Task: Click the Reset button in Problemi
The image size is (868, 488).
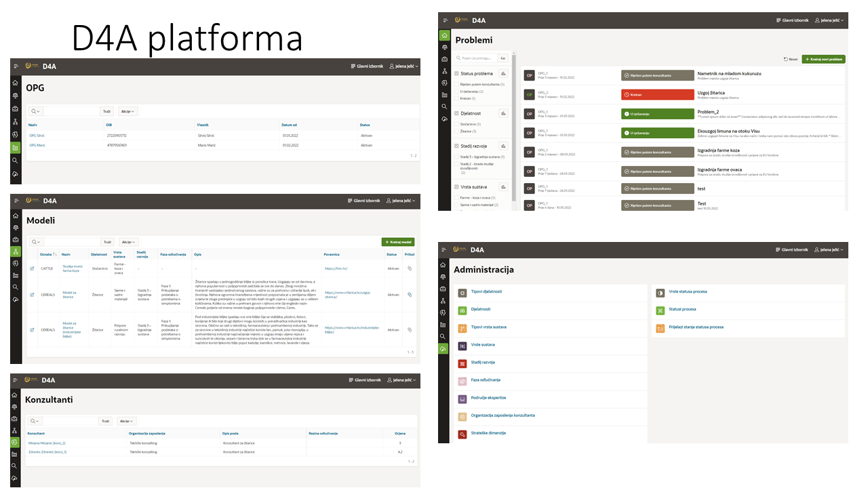Action: (791, 59)
